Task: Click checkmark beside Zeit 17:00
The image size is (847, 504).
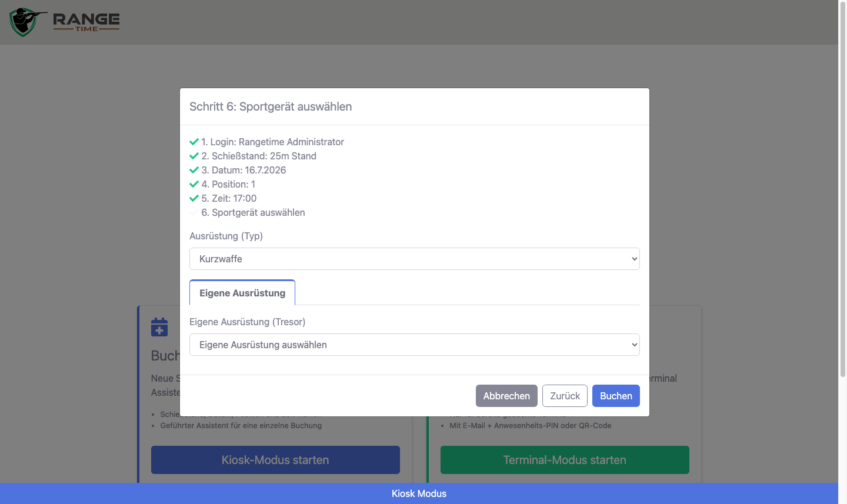Action: [194, 198]
